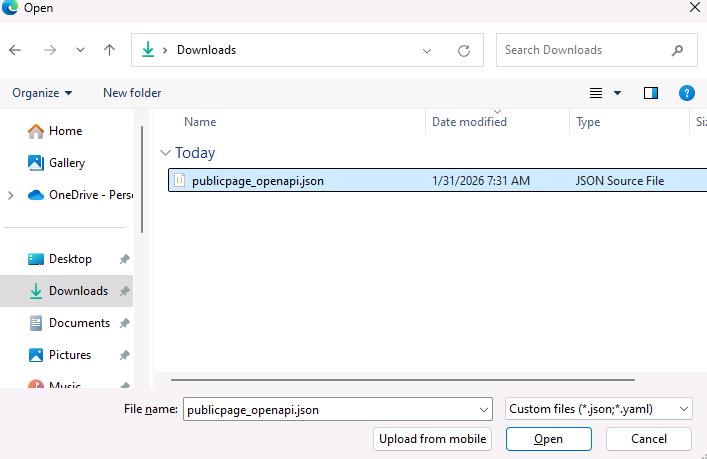Collapse the Today group
Viewport: 707px width, 459px height.
pyautogui.click(x=165, y=153)
